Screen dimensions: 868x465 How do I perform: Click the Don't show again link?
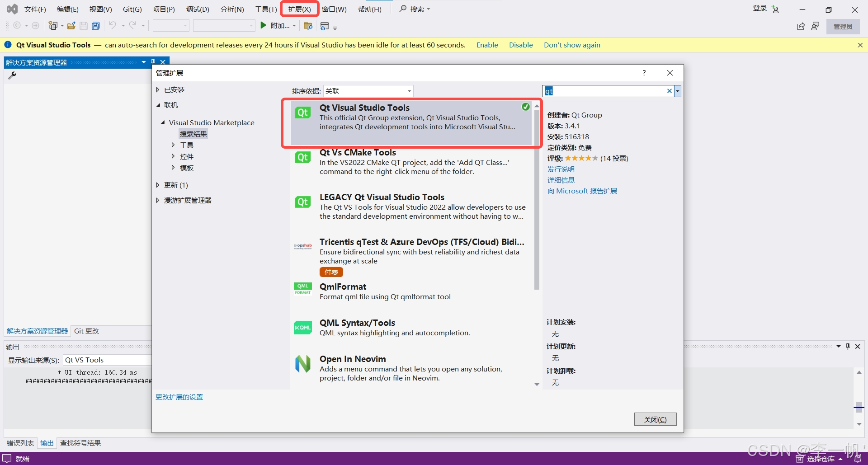572,45
